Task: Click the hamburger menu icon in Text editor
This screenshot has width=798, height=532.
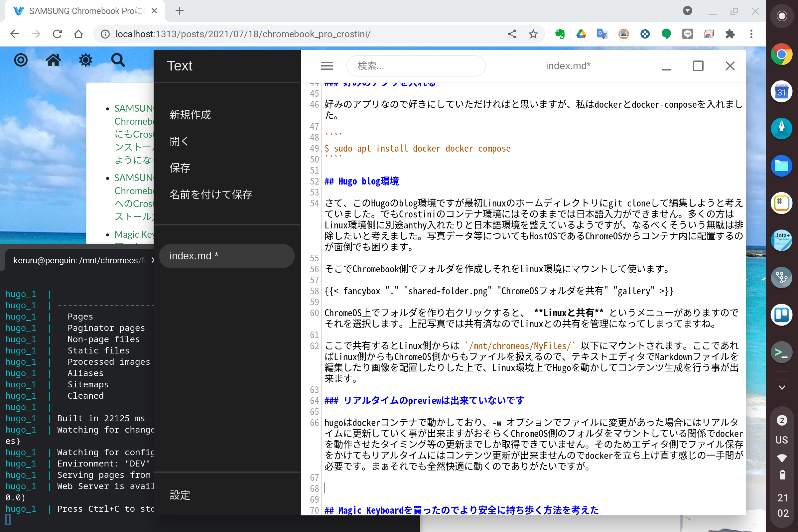Action: (x=327, y=66)
